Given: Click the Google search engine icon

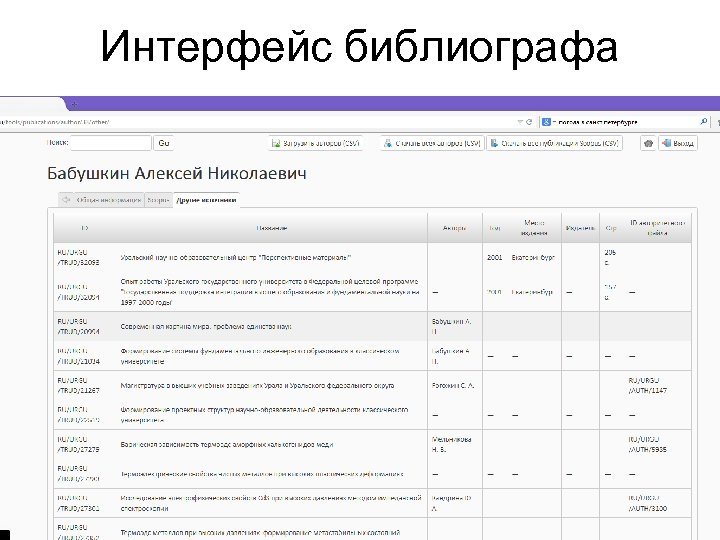Looking at the screenshot, I should click(x=546, y=122).
